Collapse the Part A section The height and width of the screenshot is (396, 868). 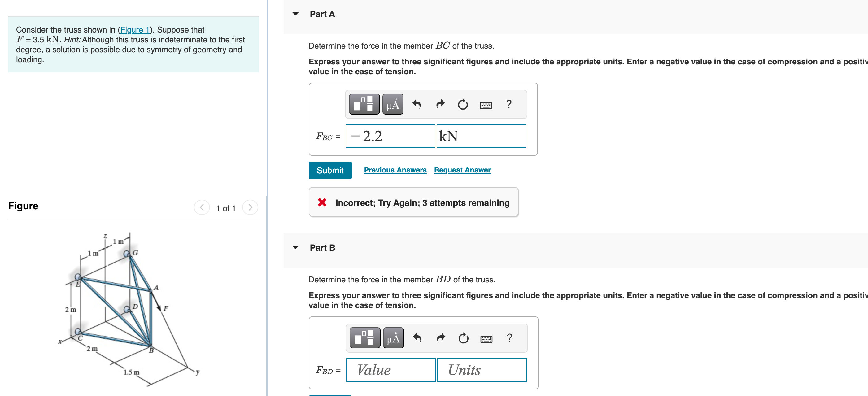(x=295, y=14)
